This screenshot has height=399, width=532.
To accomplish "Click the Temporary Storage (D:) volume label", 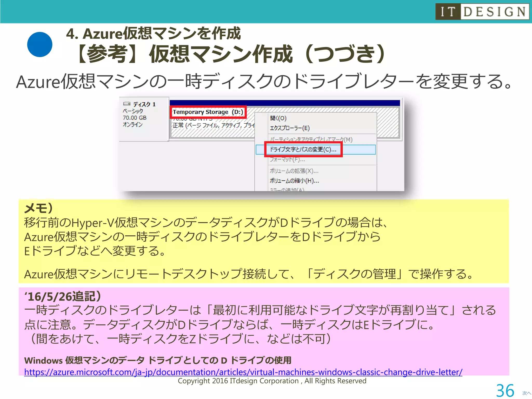I will click(x=208, y=112).
